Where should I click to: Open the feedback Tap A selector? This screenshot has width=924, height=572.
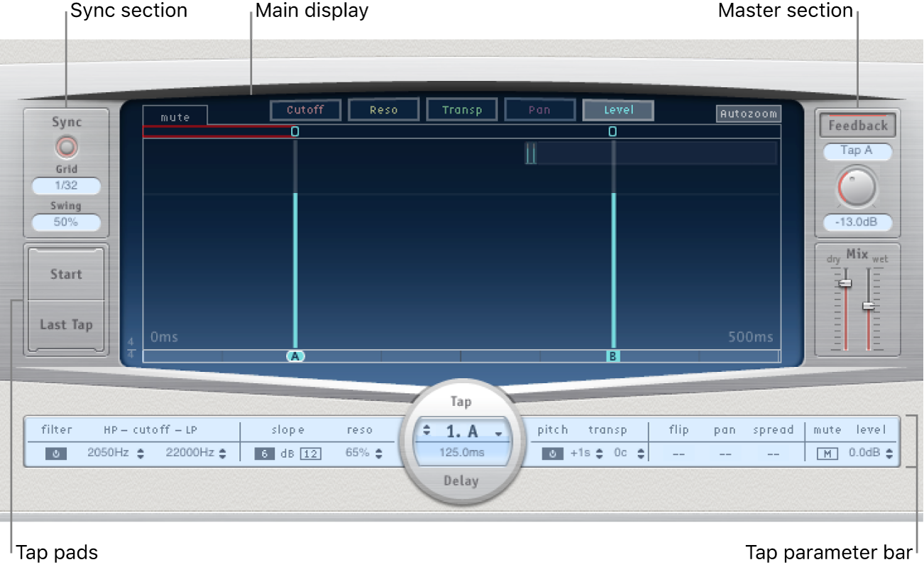click(857, 151)
